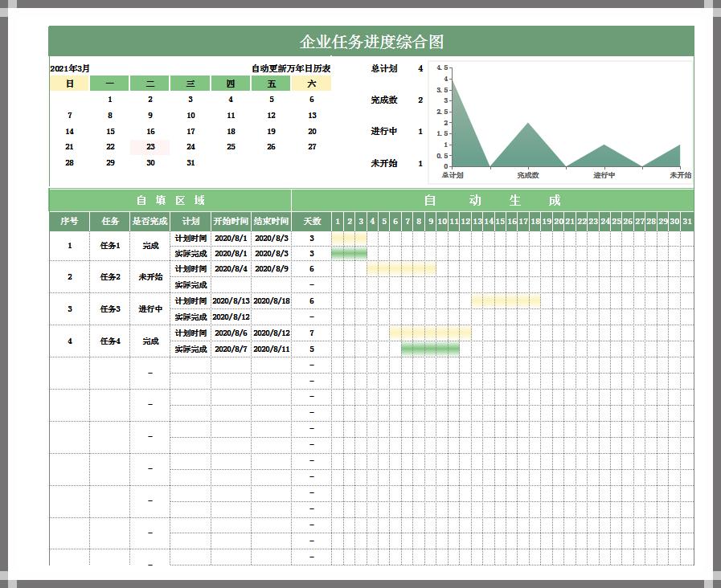Image resolution: width=721 pixels, height=588 pixels.
Task: Select day 15 in the Gantt header
Action: [500, 221]
